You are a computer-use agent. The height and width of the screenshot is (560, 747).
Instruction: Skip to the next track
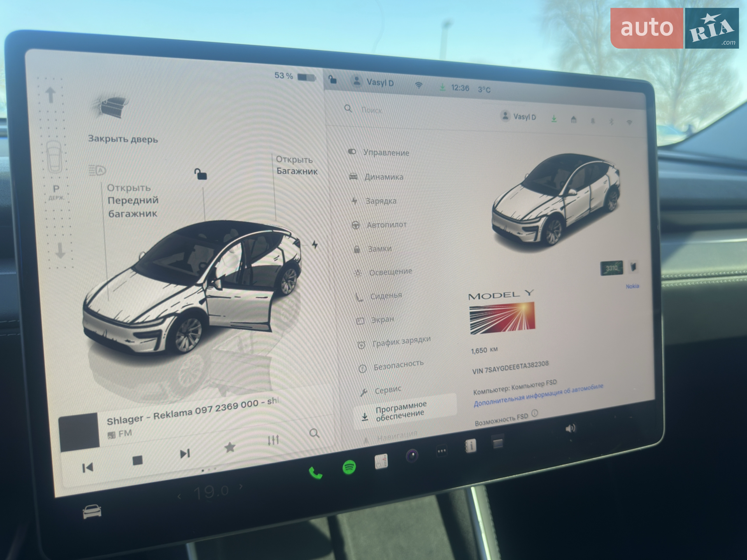click(185, 453)
